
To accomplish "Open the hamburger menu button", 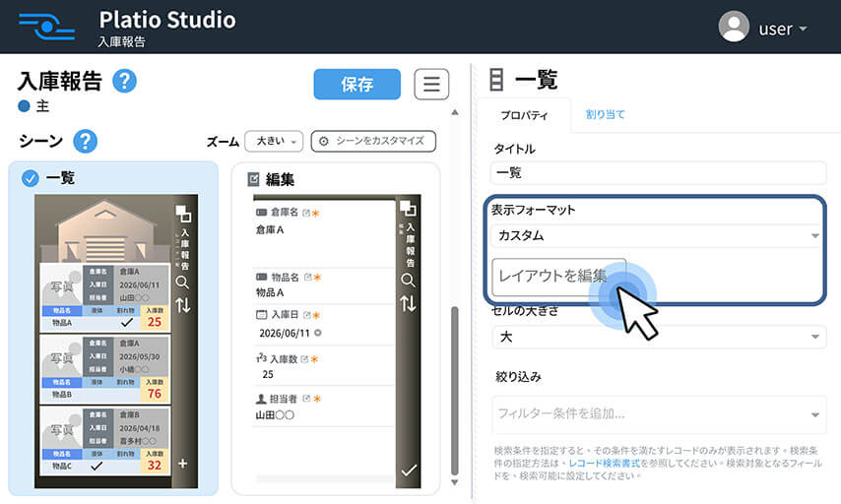I will [431, 85].
